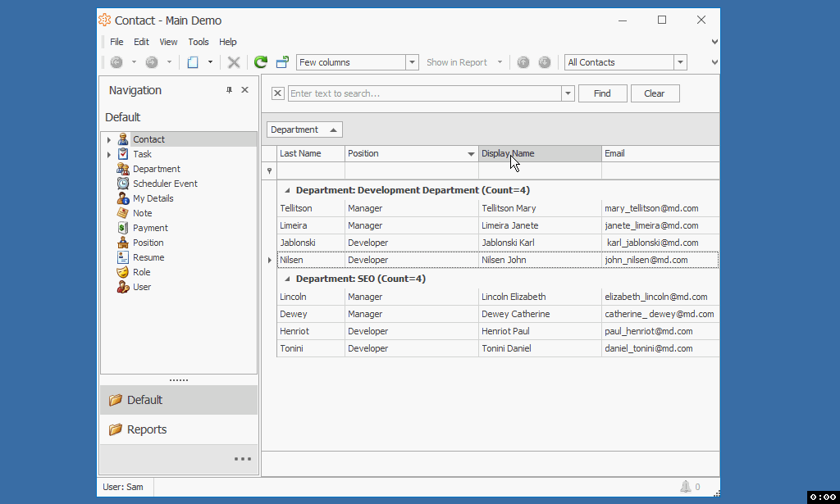This screenshot has width=840, height=504.
Task: Select the Contact navigation item
Action: pyautogui.click(x=149, y=139)
